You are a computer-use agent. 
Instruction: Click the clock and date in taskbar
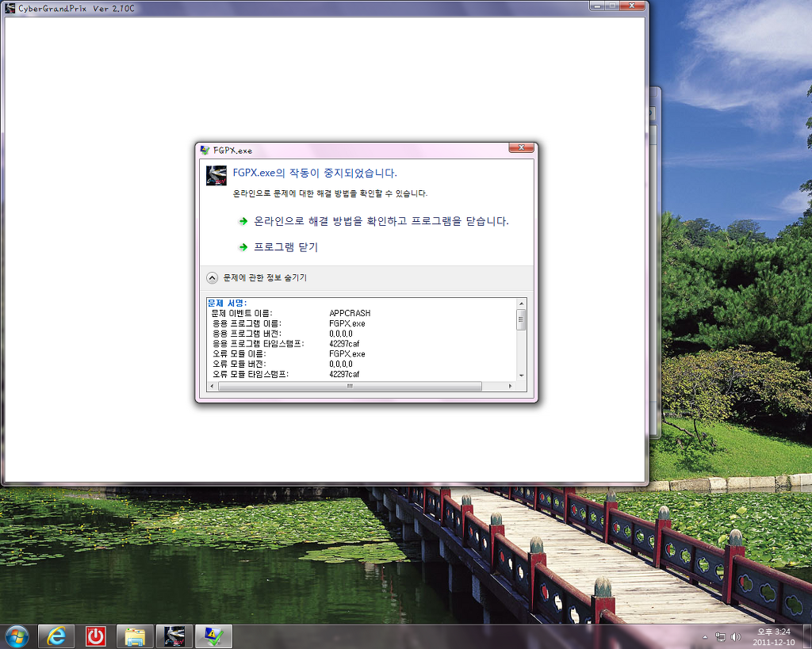pyautogui.click(x=773, y=636)
